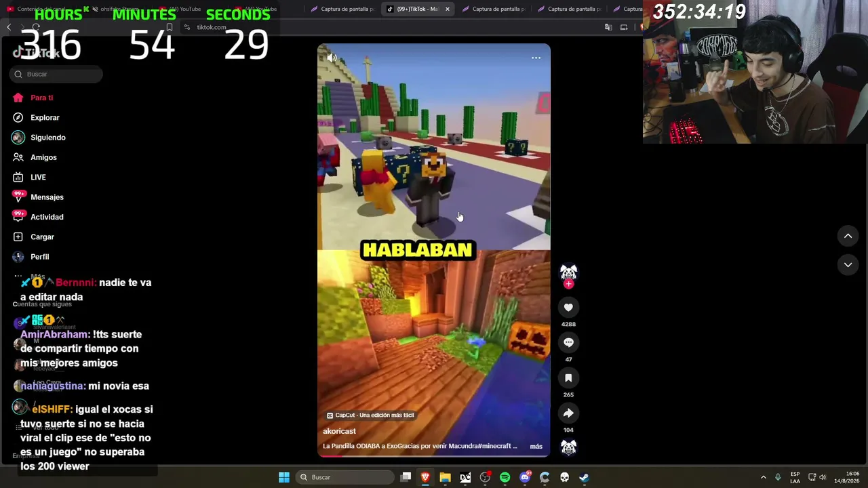Bookmark the page from the address bar
This screenshot has width=868, height=488.
170,27
